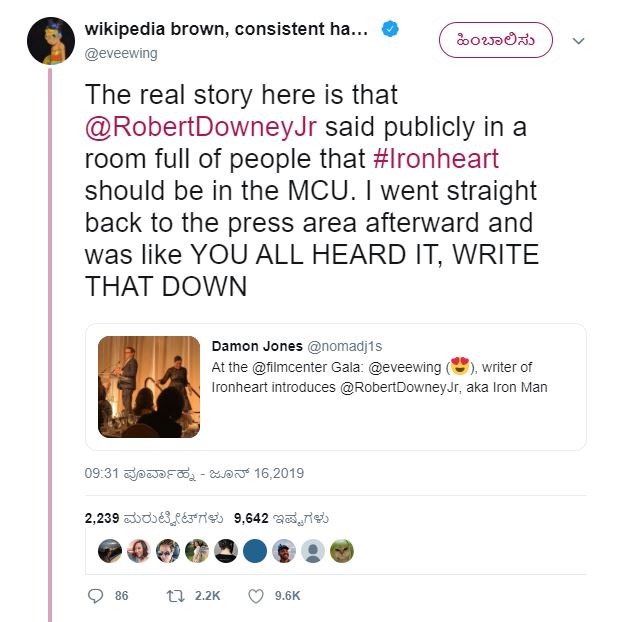The image size is (619, 622).
Task: Expand the tweet options chevron menu
Action: (x=578, y=41)
